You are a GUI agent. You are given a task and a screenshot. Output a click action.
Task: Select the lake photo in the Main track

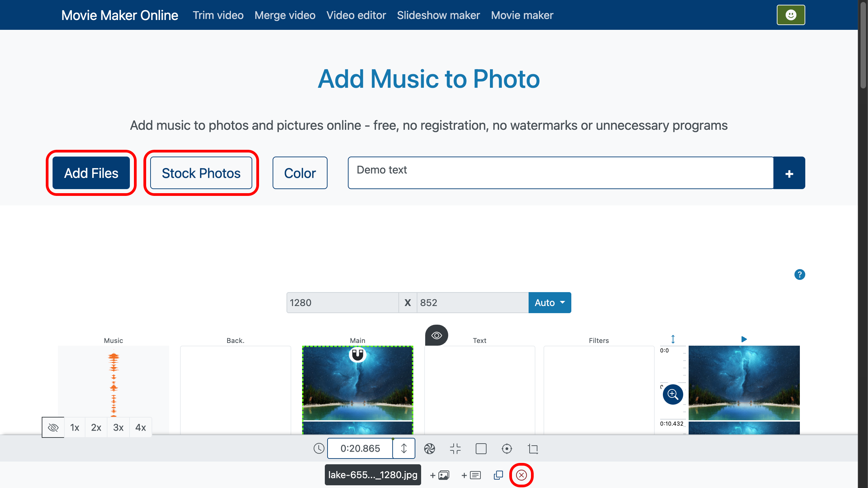click(x=357, y=390)
